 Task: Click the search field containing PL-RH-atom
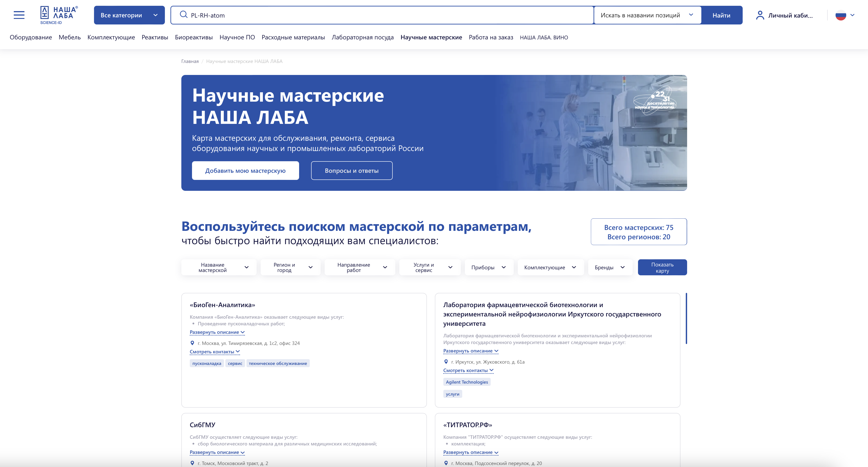382,15
